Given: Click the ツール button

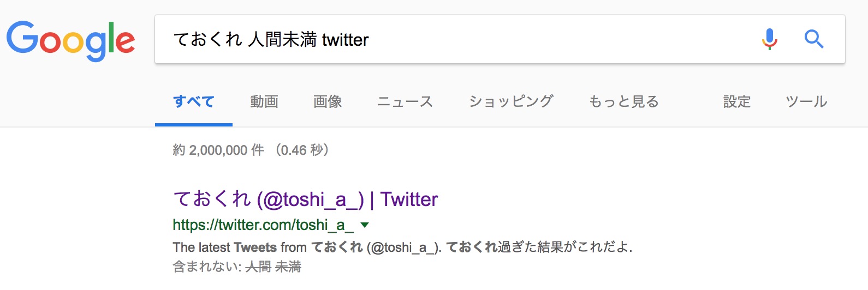Looking at the screenshot, I should click(806, 102).
